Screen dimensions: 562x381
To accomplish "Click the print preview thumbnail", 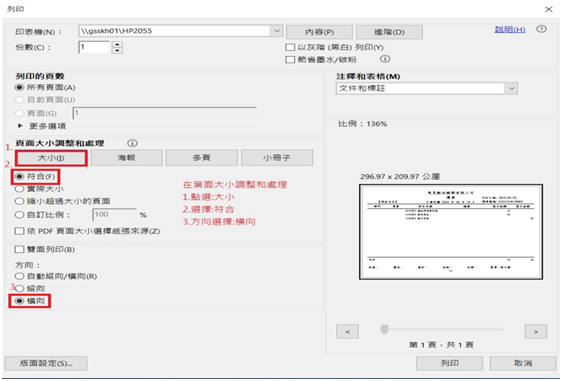I will (x=451, y=232).
